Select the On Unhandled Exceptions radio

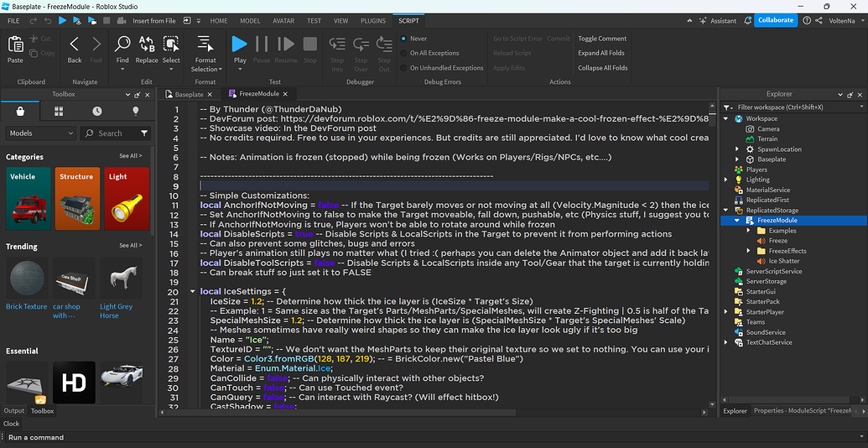[x=403, y=68]
